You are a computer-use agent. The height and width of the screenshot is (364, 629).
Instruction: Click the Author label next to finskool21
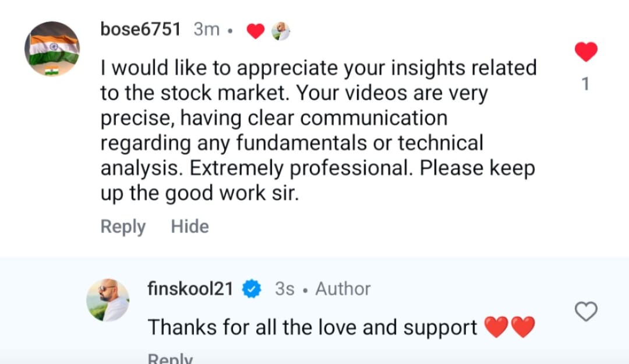342,289
